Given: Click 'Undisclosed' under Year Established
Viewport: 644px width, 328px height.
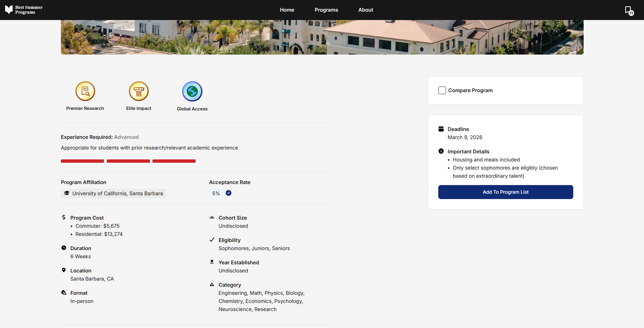Looking at the screenshot, I should click(x=233, y=271).
